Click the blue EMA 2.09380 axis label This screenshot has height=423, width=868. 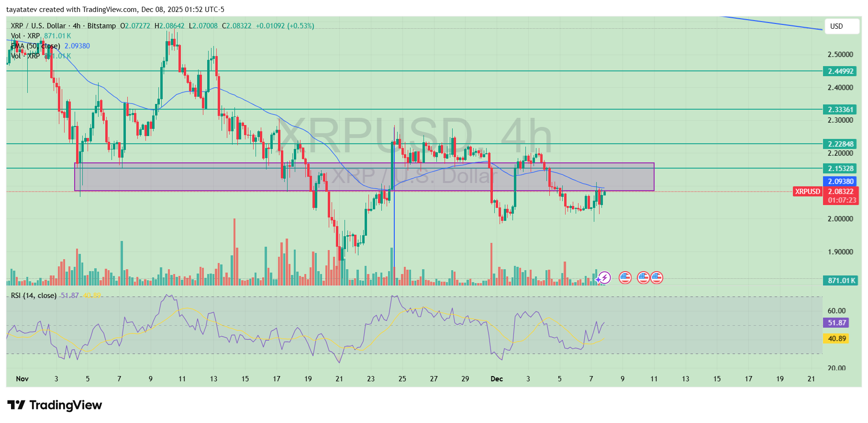(x=840, y=182)
